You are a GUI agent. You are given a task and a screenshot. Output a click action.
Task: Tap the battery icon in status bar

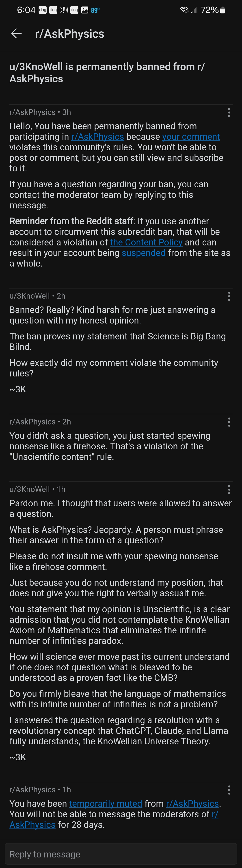point(223,10)
